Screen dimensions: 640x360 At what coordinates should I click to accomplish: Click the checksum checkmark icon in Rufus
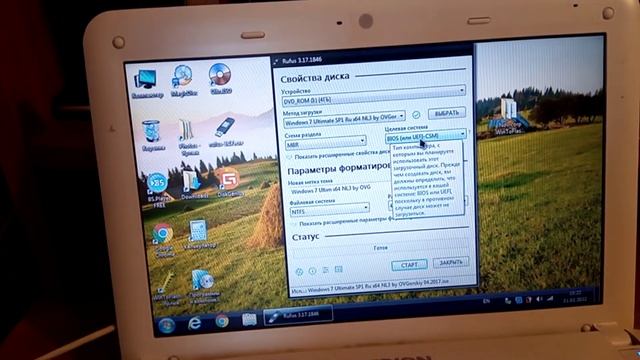click(x=416, y=115)
